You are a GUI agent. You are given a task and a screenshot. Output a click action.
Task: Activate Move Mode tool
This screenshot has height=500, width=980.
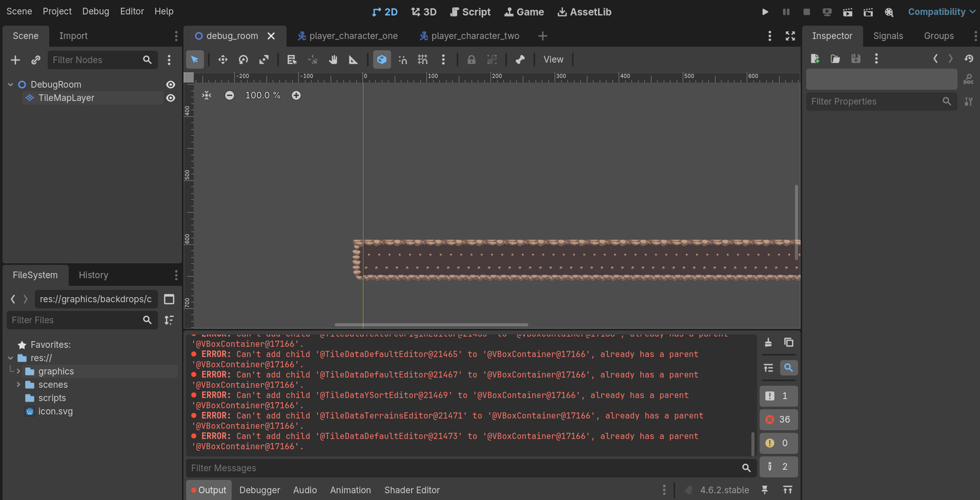tap(223, 59)
